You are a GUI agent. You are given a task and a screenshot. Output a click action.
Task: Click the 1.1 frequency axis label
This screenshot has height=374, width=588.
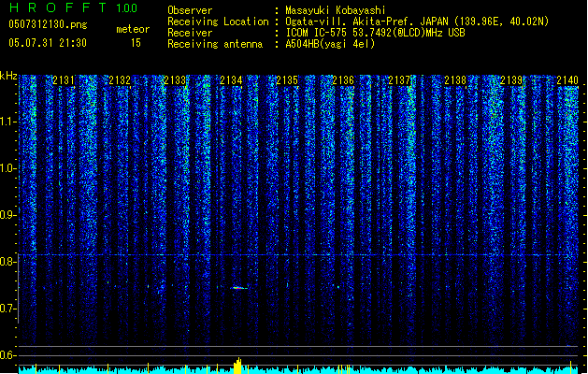8,122
